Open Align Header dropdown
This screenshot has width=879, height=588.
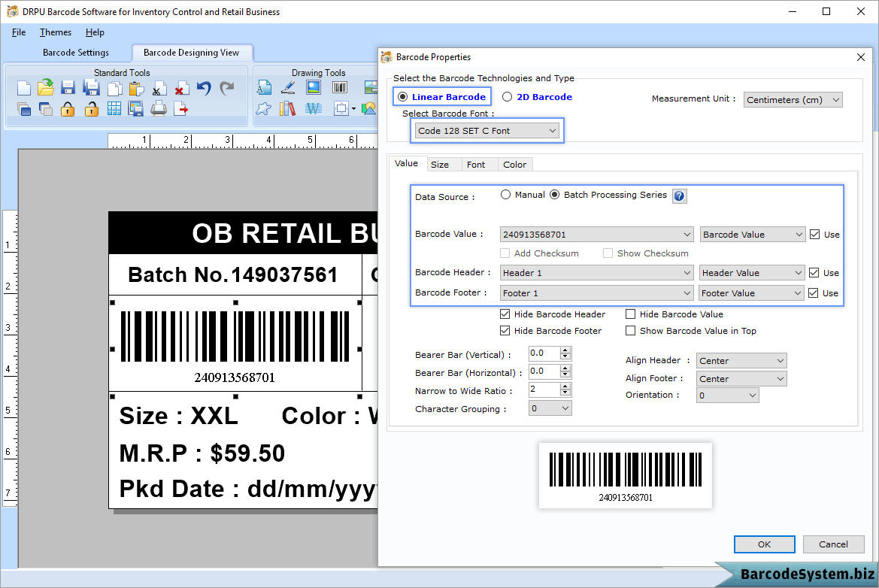(741, 360)
